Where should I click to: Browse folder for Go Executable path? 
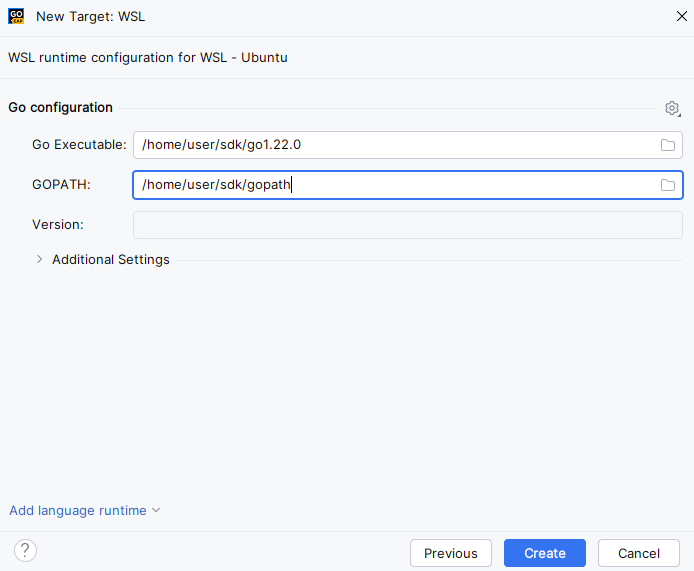tap(668, 145)
